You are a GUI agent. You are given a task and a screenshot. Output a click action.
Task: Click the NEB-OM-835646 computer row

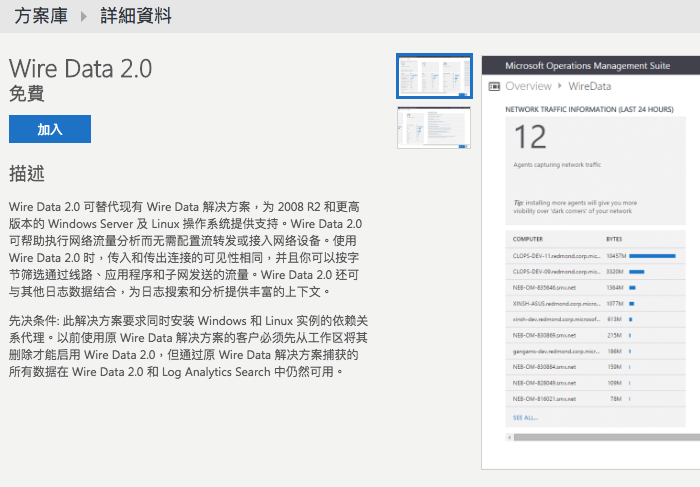point(595,287)
